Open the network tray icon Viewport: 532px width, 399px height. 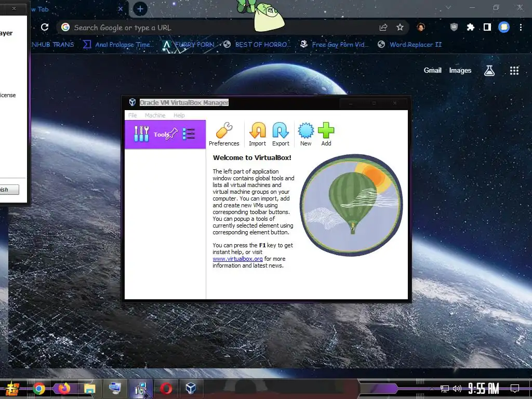pyautogui.click(x=445, y=389)
